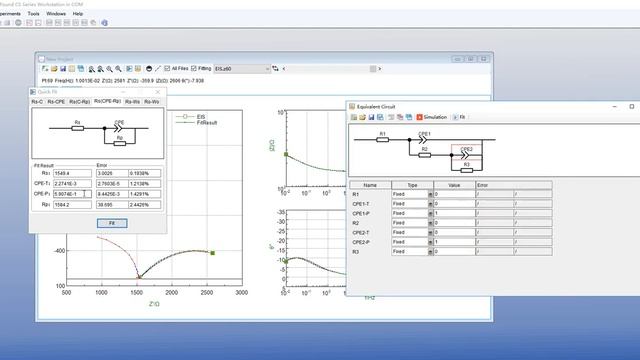Open Type dropdown for CPE2-T row

430,233
